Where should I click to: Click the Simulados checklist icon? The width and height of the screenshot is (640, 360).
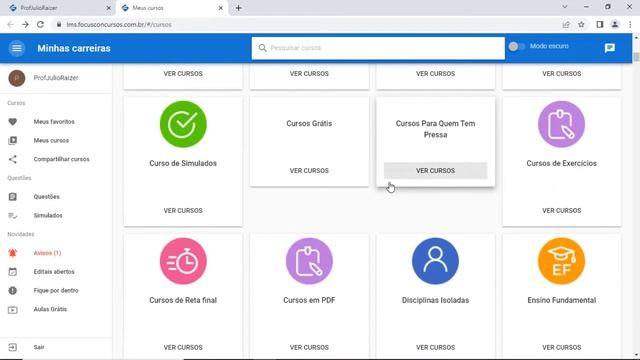point(13,216)
